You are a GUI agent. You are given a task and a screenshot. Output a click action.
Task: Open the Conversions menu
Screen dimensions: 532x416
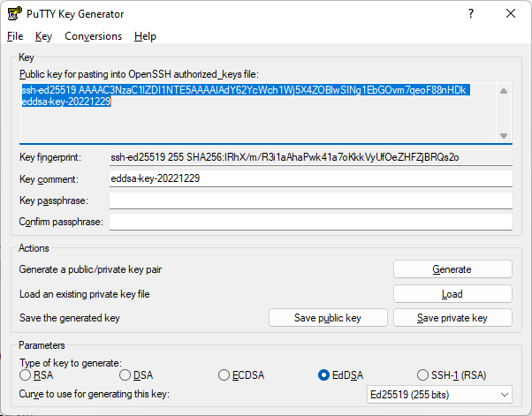pyautogui.click(x=93, y=36)
